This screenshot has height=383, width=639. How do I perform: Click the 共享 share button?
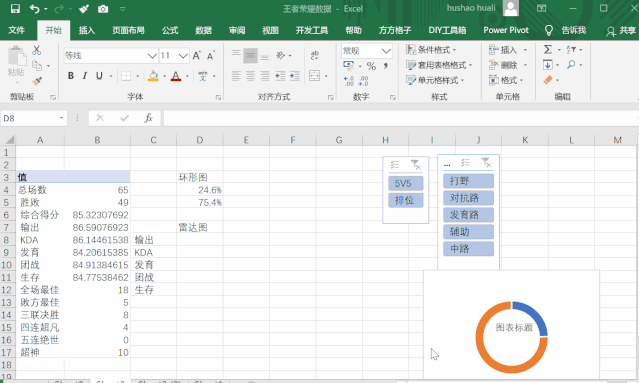[621, 31]
